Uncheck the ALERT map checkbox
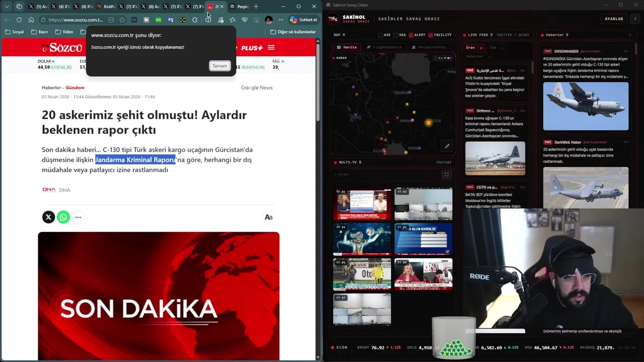The image size is (644, 362). coord(411,35)
